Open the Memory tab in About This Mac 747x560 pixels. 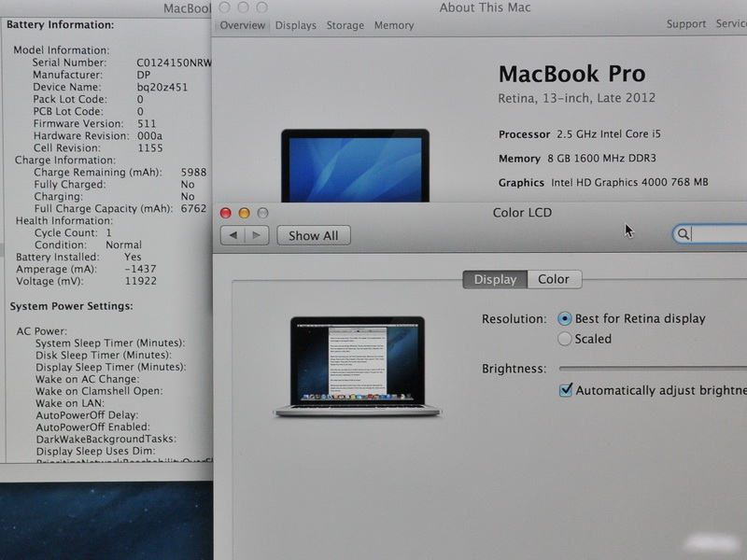[393, 25]
